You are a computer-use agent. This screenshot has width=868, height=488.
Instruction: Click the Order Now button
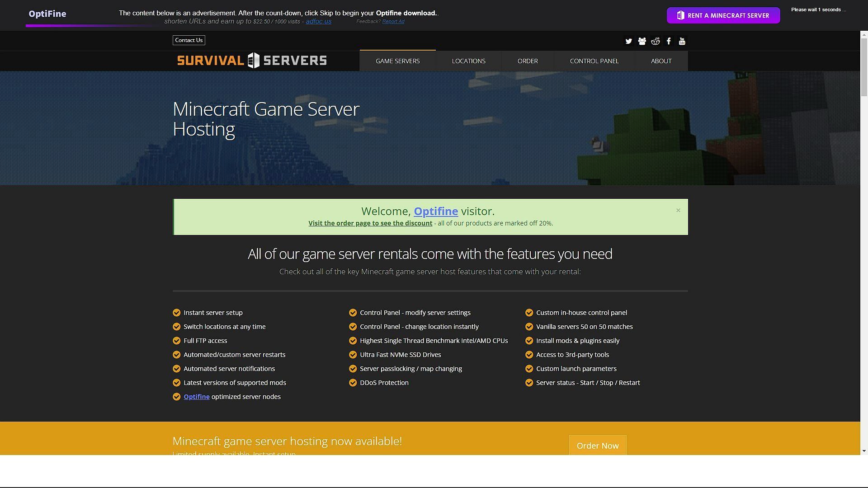coord(597,445)
